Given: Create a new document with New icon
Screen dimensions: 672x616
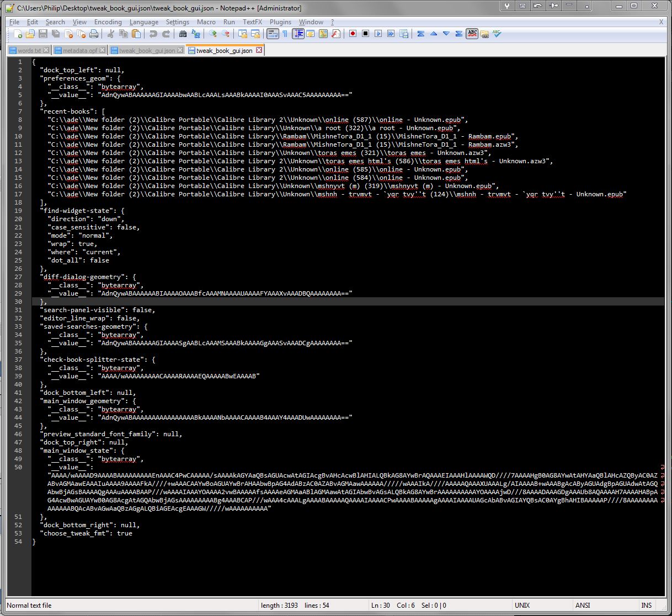Looking at the screenshot, I should 18,34.
